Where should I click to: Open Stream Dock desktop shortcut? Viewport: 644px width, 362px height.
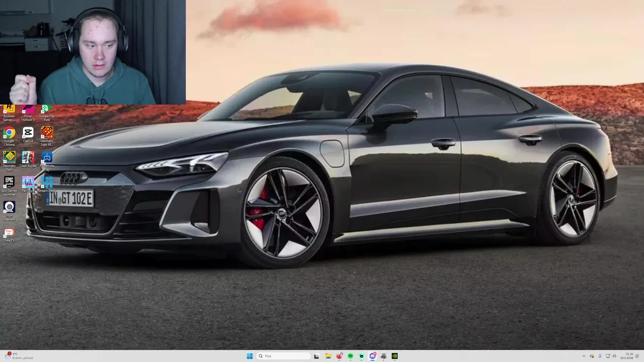point(47,185)
